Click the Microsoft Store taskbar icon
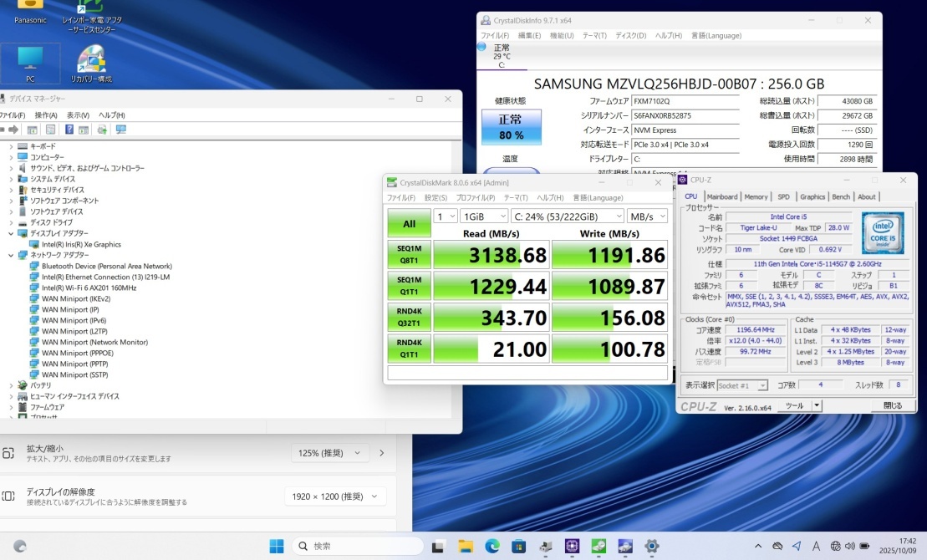 519,547
